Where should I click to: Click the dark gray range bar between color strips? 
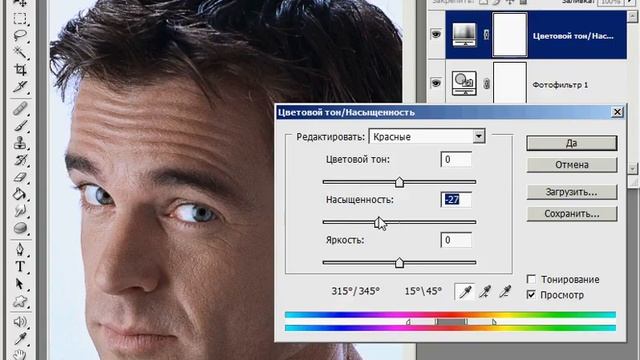451,322
